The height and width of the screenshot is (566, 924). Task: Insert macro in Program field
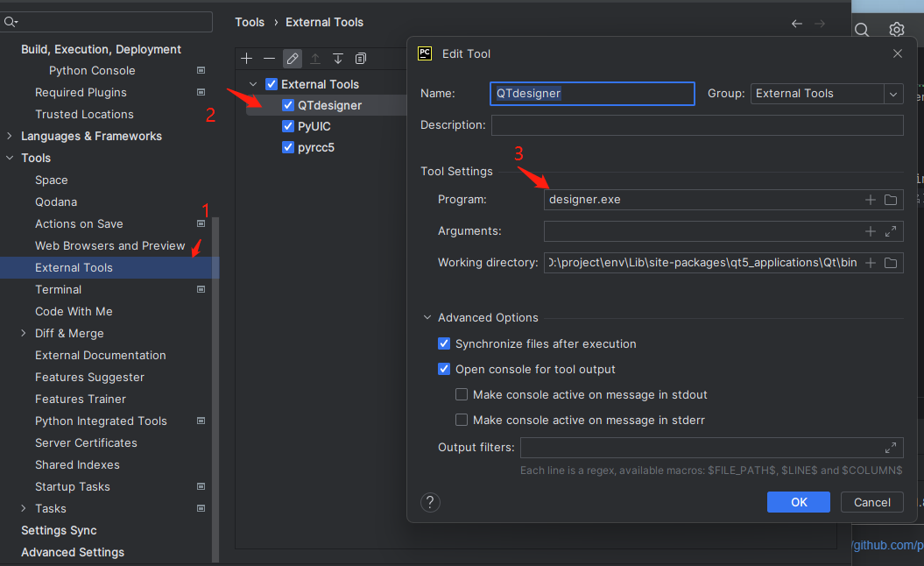coord(871,200)
